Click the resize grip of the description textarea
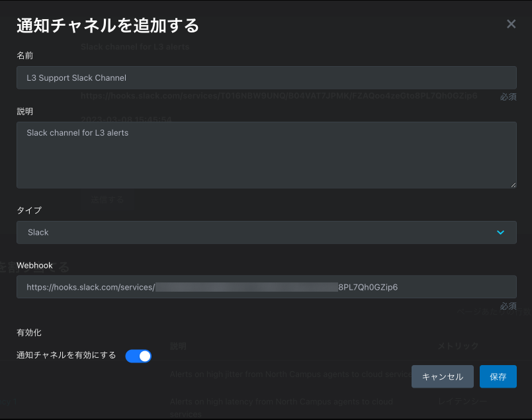Viewport: 532px width, 420px height. [513, 185]
